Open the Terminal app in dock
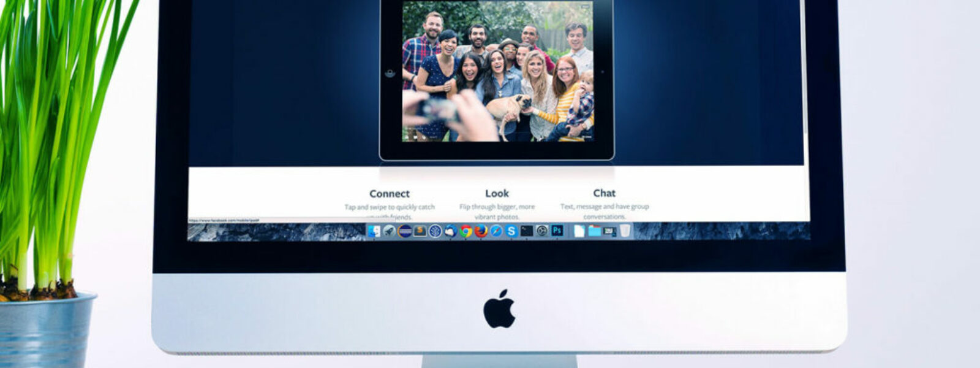980x368 pixels. [x=527, y=231]
